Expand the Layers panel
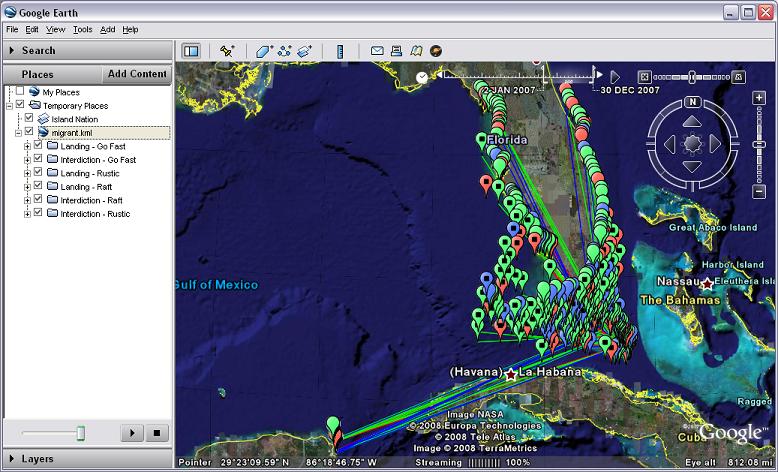 click(x=11, y=459)
